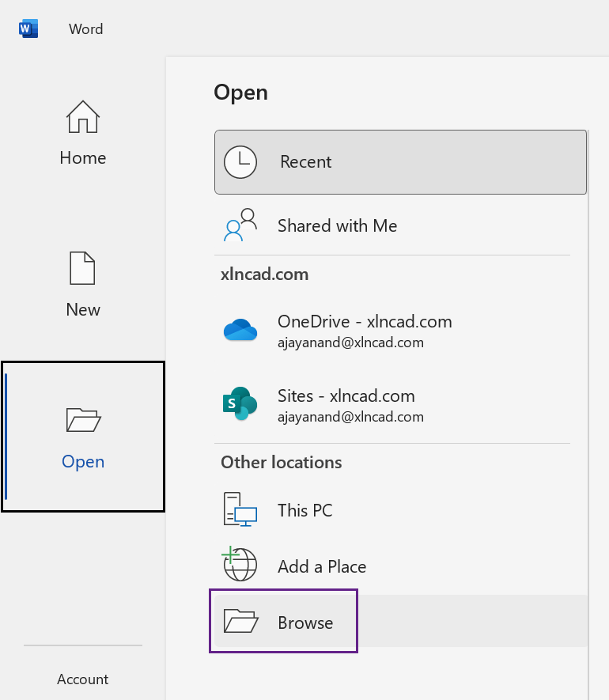Click the This PC computer icon
Image resolution: width=609 pixels, height=700 pixels.
click(x=240, y=509)
